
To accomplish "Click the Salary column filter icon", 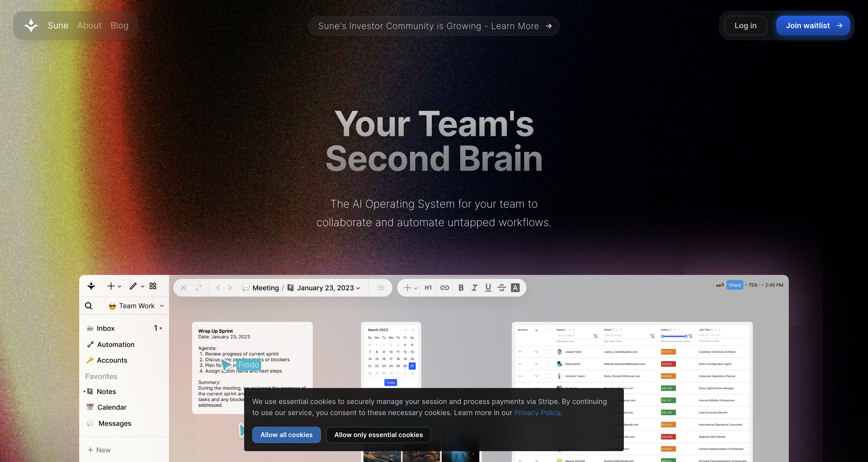I will [690, 336].
